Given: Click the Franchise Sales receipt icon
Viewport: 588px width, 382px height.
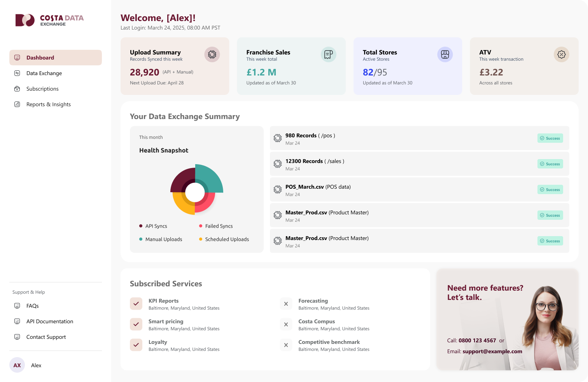Looking at the screenshot, I should pyautogui.click(x=329, y=54).
